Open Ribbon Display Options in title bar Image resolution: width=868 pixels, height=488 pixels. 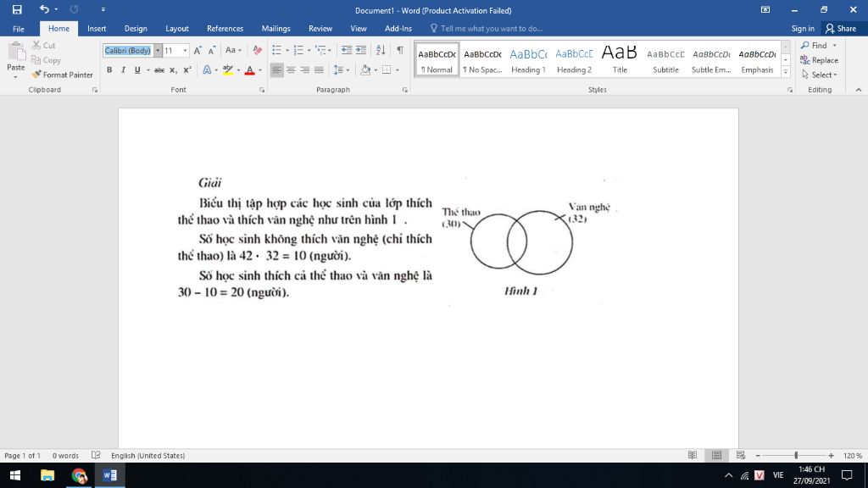(765, 9)
